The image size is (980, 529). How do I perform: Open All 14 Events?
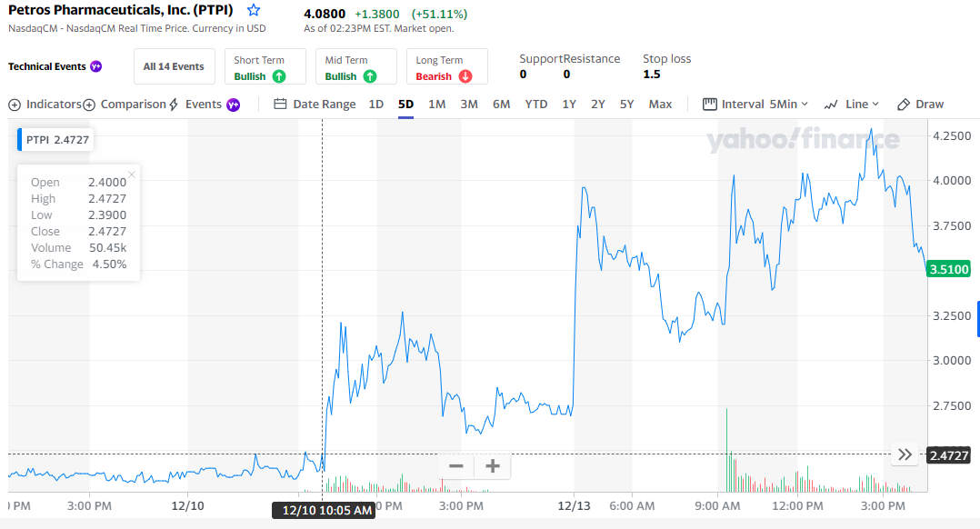[x=174, y=66]
